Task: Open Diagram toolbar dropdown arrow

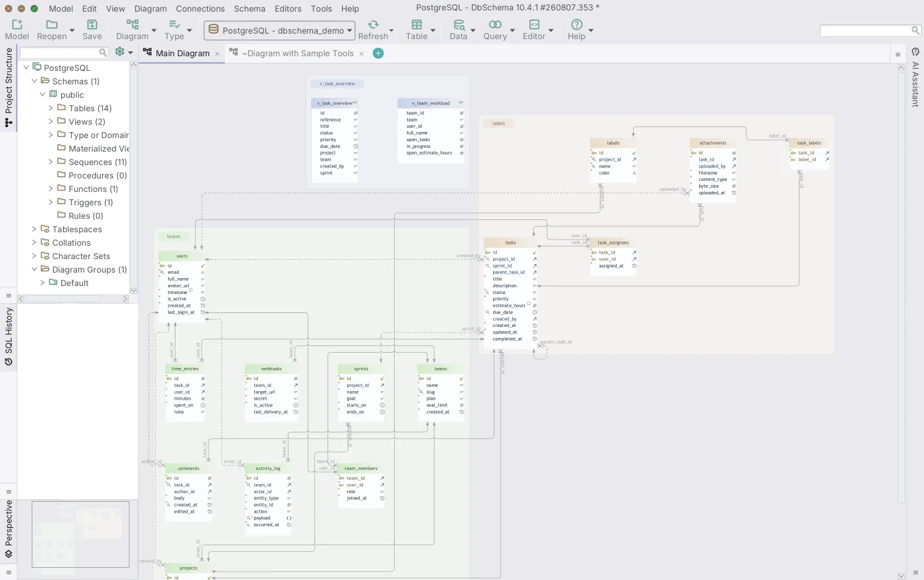Action: (154, 30)
